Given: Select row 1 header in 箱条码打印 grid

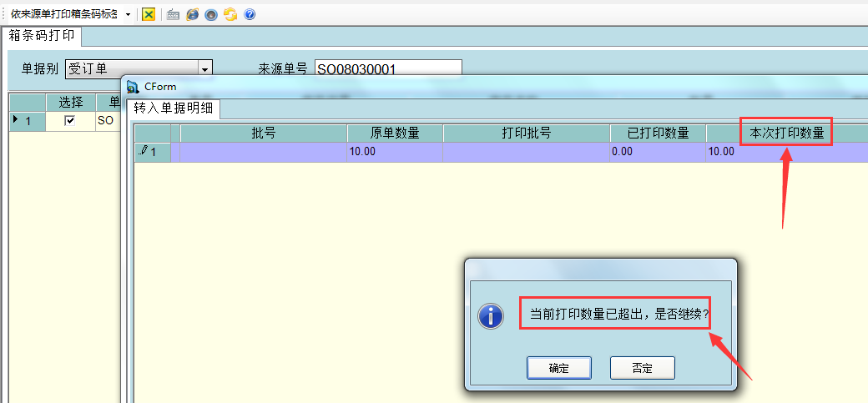Looking at the screenshot, I should 28,121.
